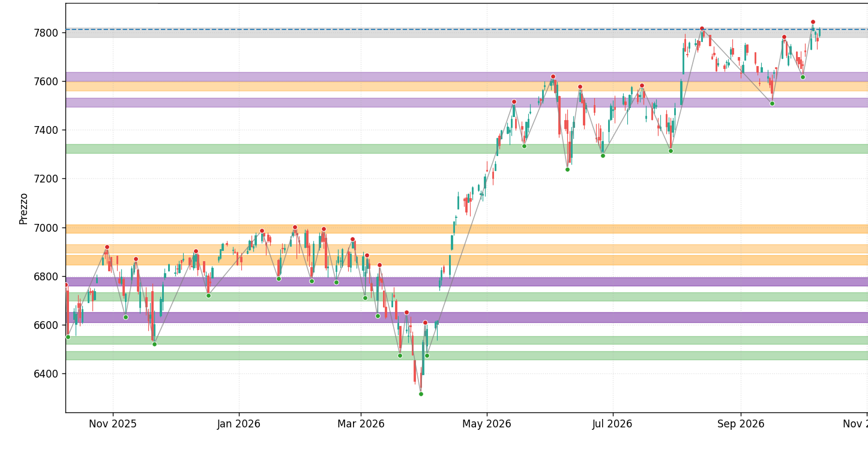The width and height of the screenshot is (868, 449).
Task: Click the 6400 price tick label
Action: click(46, 374)
